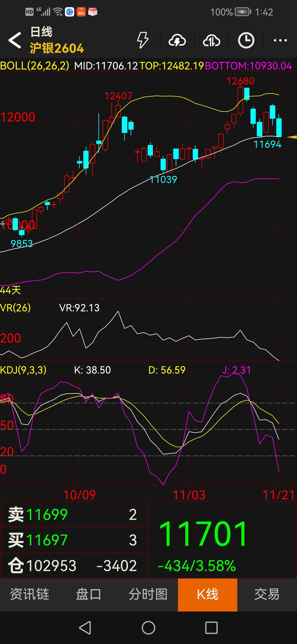Tap VR(26) indicator label
The width and height of the screenshot is (297, 644).
(x=15, y=308)
